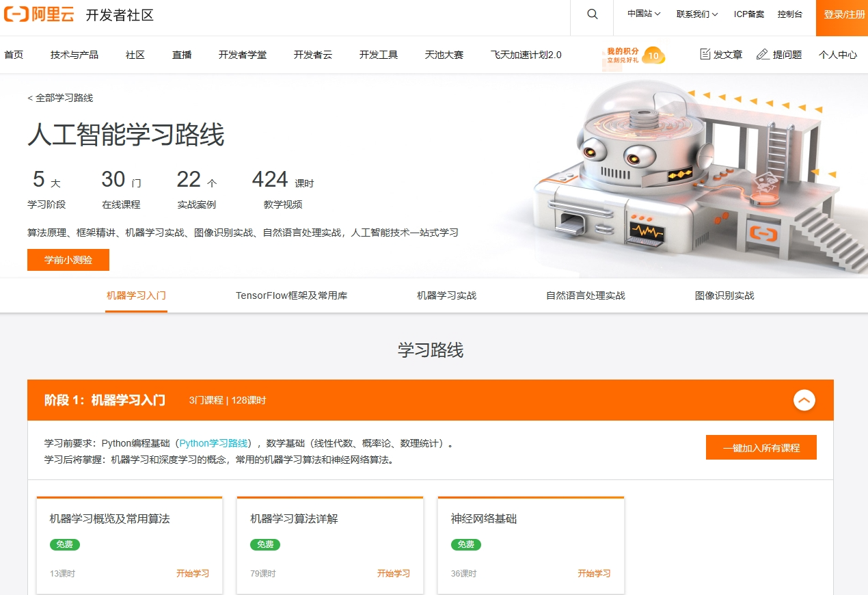Click the 发文章 write-article icon
The image size is (868, 595).
click(705, 54)
